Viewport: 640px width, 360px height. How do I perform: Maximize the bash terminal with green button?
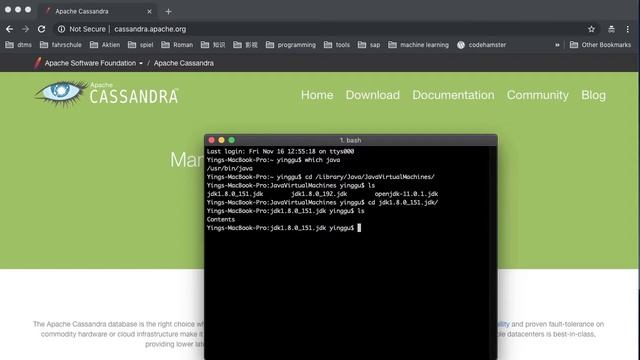click(231, 140)
